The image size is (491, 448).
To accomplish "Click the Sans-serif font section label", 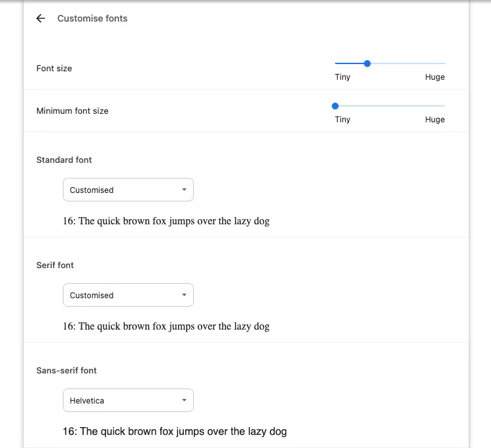I will click(66, 371).
